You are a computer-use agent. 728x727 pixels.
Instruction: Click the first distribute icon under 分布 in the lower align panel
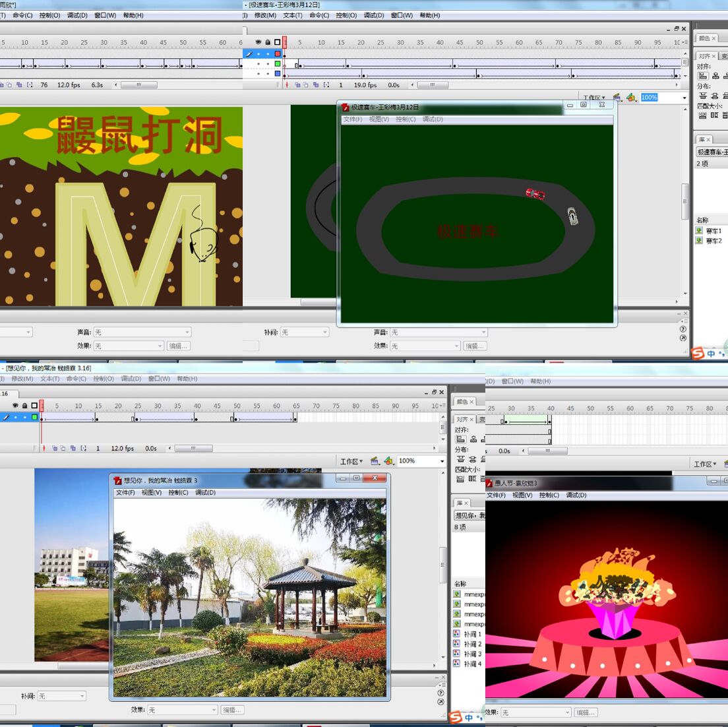[x=460, y=459]
